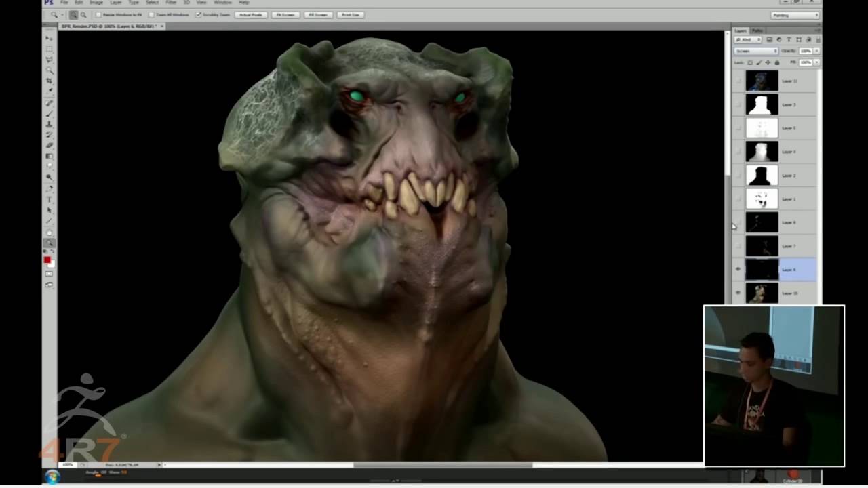Viewport: 868px width, 488px height.
Task: Enable Zoom All Windows checkbox
Action: (x=151, y=15)
